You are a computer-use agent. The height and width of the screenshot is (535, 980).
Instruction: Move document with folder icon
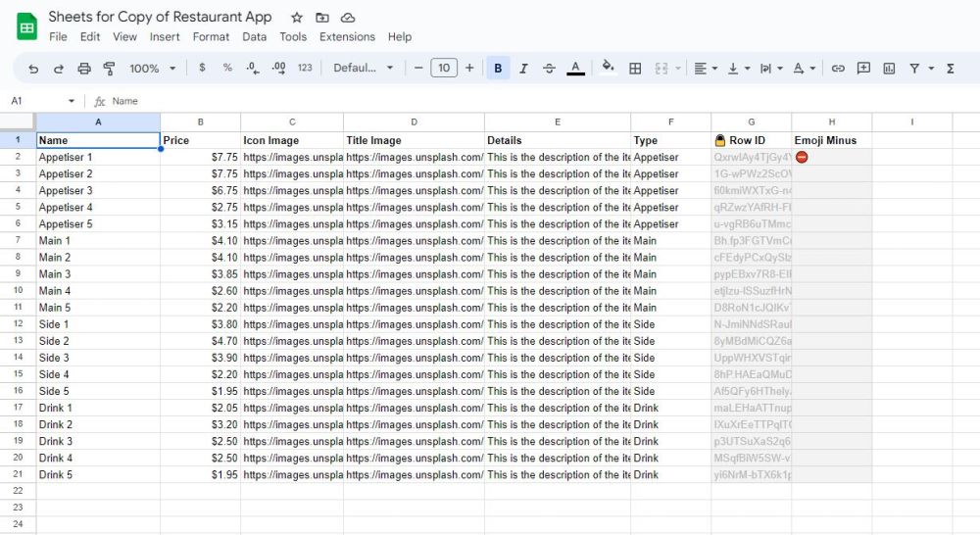point(321,18)
